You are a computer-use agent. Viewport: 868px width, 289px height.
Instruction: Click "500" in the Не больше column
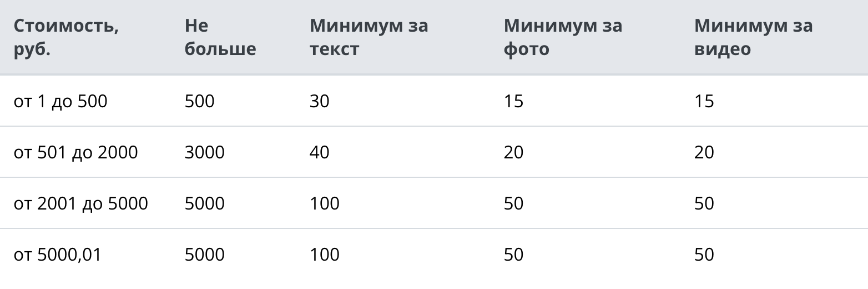click(x=199, y=101)
